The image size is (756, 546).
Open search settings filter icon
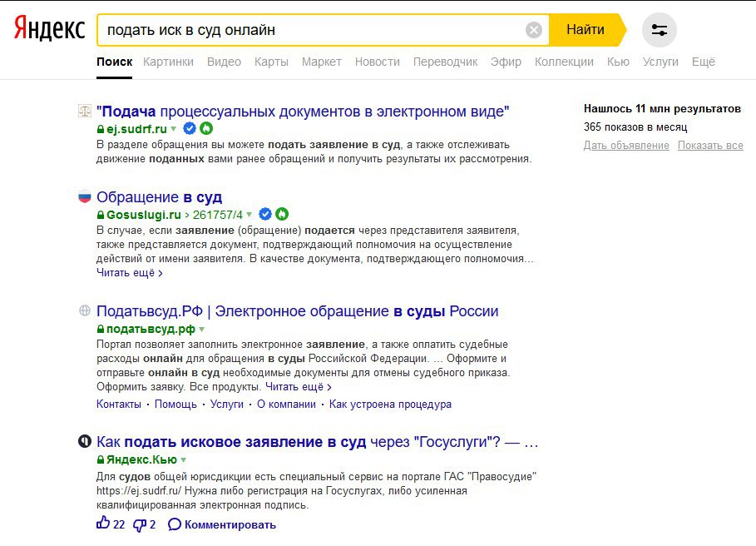click(x=659, y=30)
